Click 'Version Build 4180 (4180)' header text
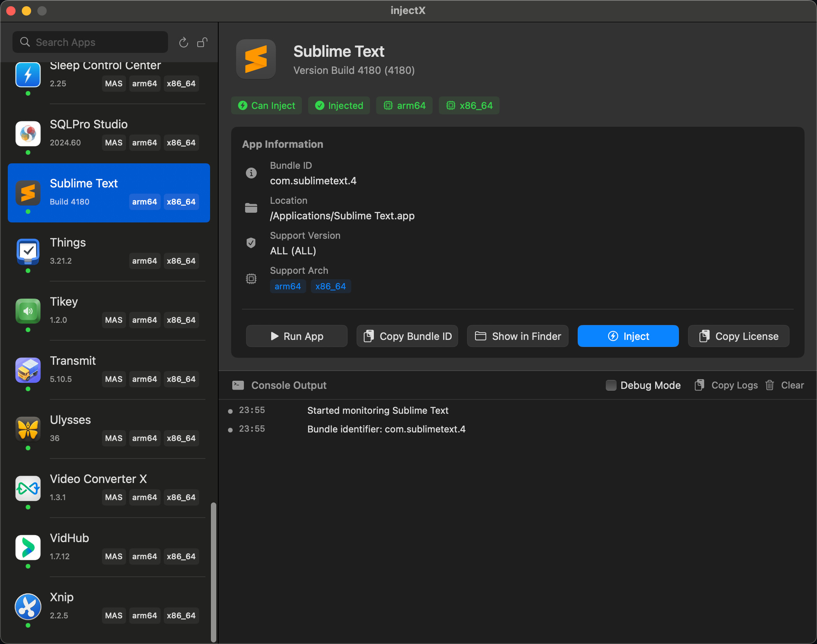The image size is (817, 644). coord(354,70)
